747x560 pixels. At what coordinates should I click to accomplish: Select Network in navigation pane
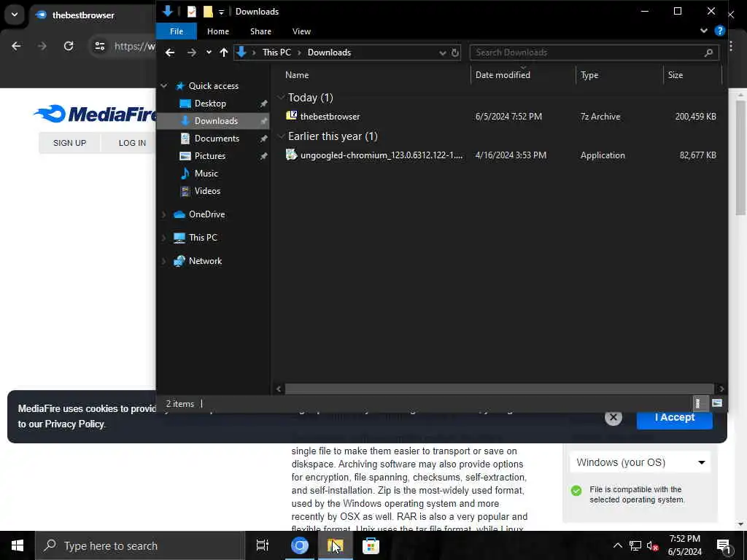coord(205,261)
